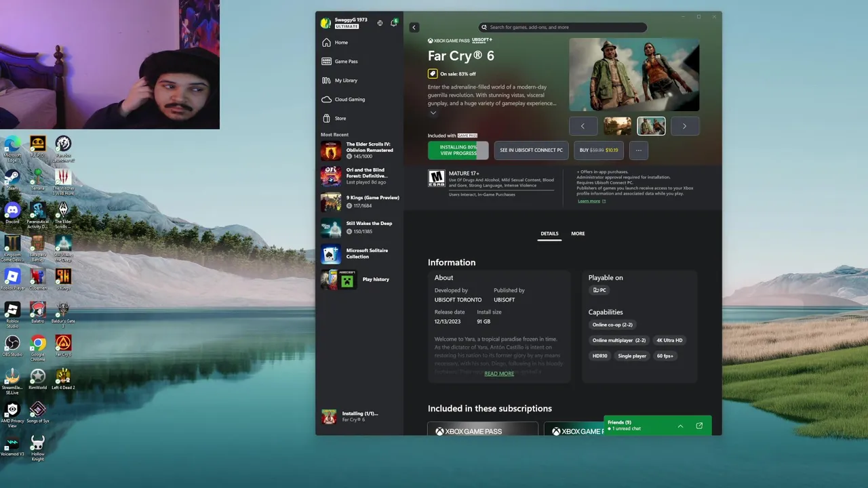Click the 60 fps+ capability chip

[665, 356]
